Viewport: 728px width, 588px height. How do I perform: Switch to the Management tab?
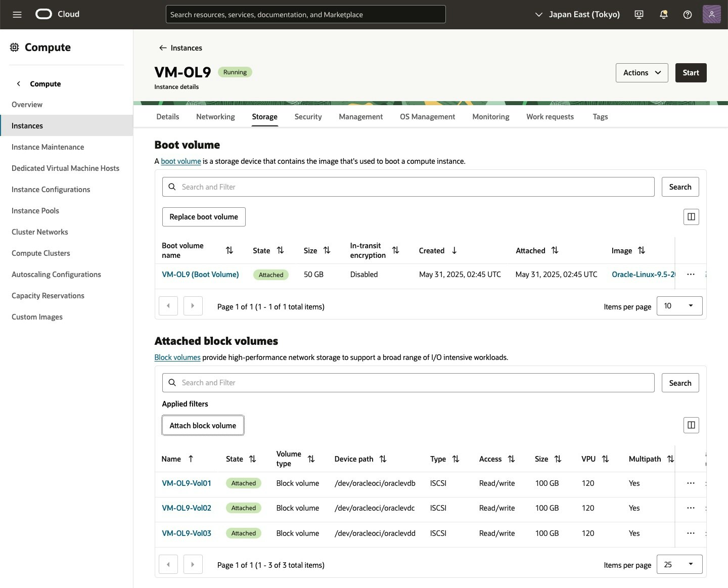pyautogui.click(x=361, y=117)
